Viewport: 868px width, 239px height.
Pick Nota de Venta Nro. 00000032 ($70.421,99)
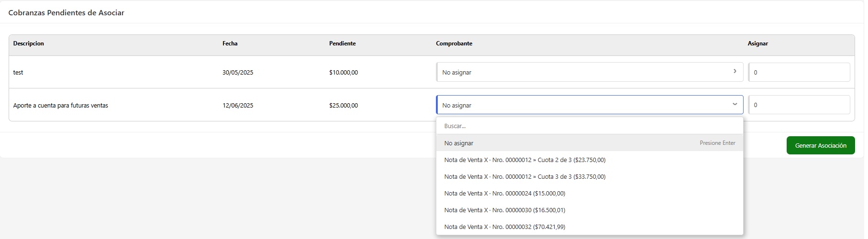point(504,227)
